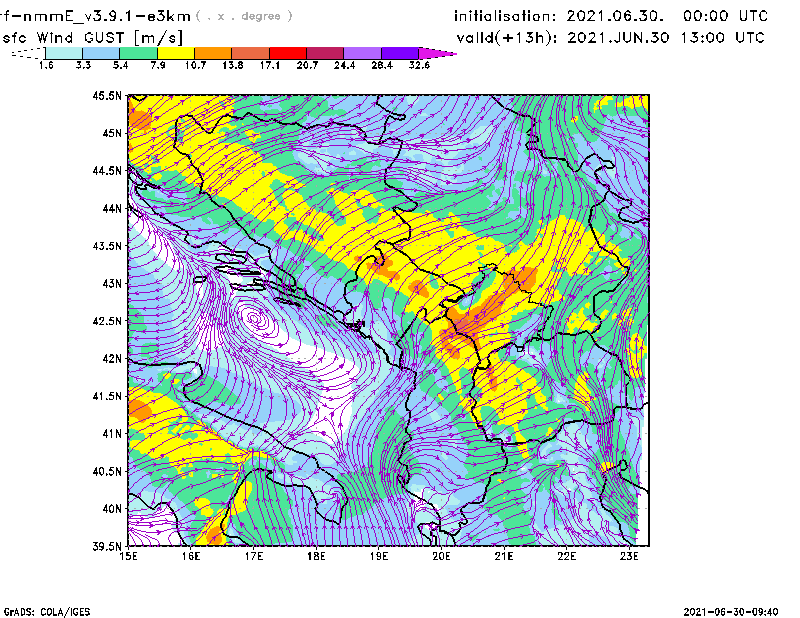Click the 39.5N latitude label
Image resolution: width=800 pixels, height=618 pixels.
point(107,547)
